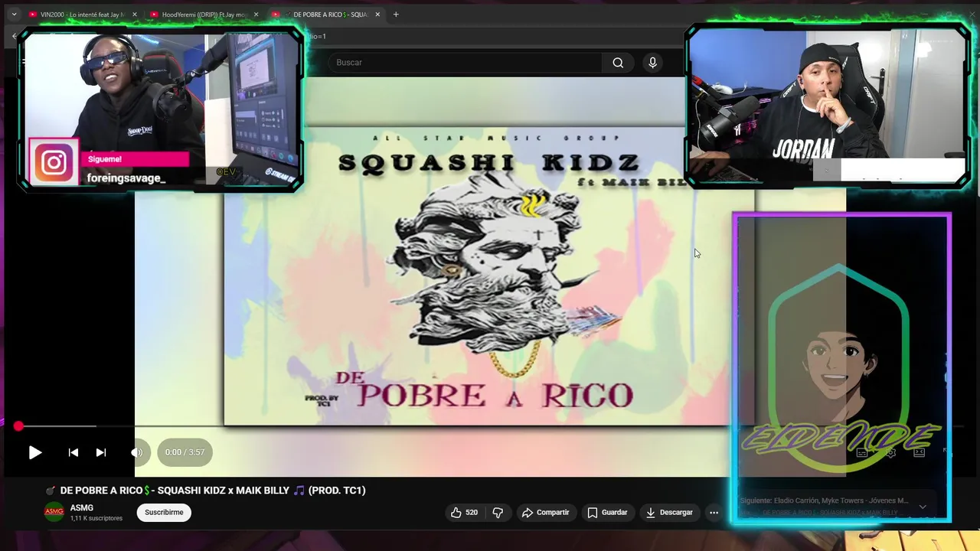
Task: Open the ASMG channel name link
Action: (x=82, y=508)
